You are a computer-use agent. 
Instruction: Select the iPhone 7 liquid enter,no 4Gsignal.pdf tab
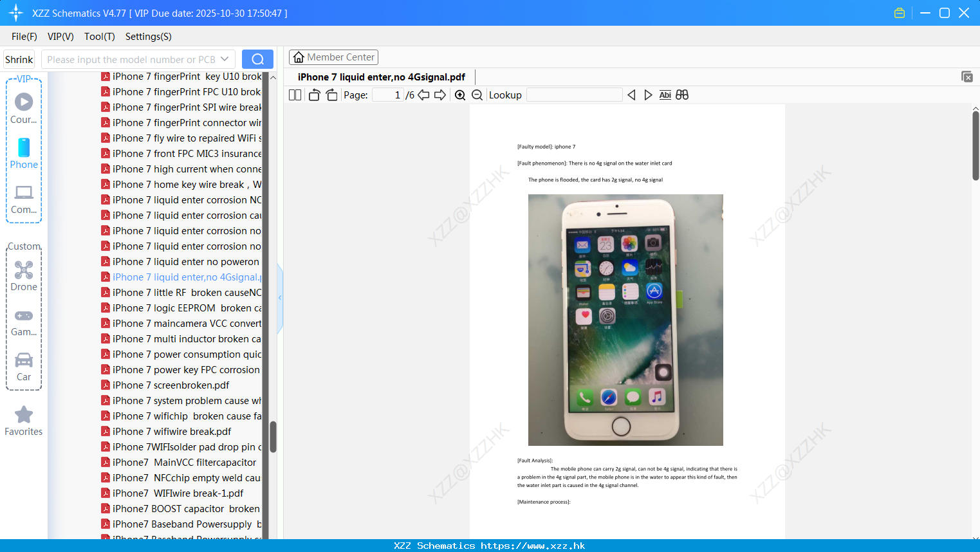[382, 77]
